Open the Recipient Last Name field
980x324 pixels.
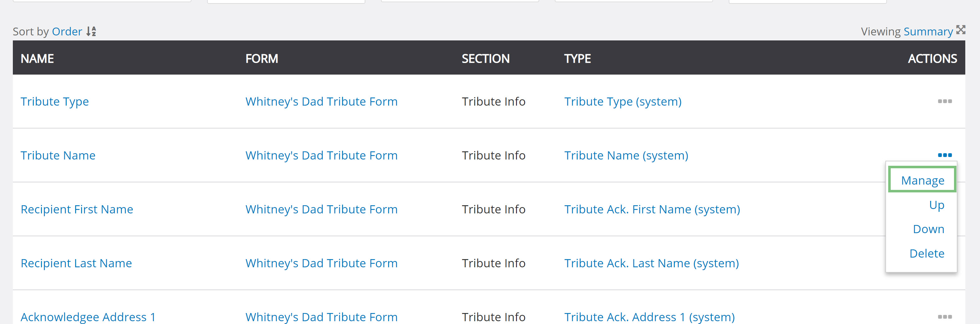click(x=76, y=263)
